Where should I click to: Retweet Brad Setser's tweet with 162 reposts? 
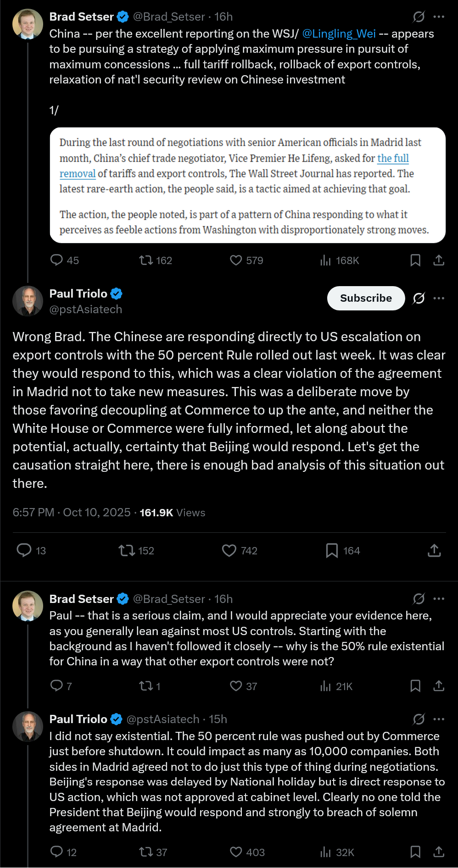pos(146,260)
